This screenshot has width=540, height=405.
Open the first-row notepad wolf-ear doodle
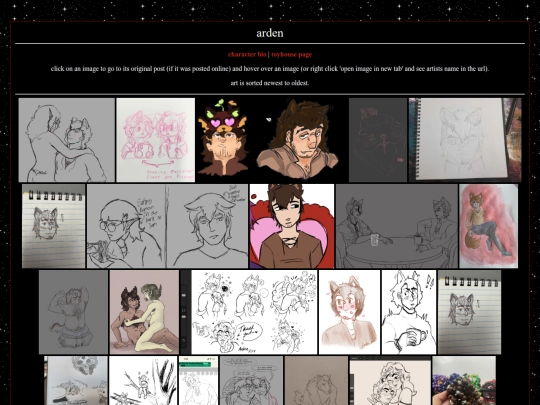click(53, 226)
